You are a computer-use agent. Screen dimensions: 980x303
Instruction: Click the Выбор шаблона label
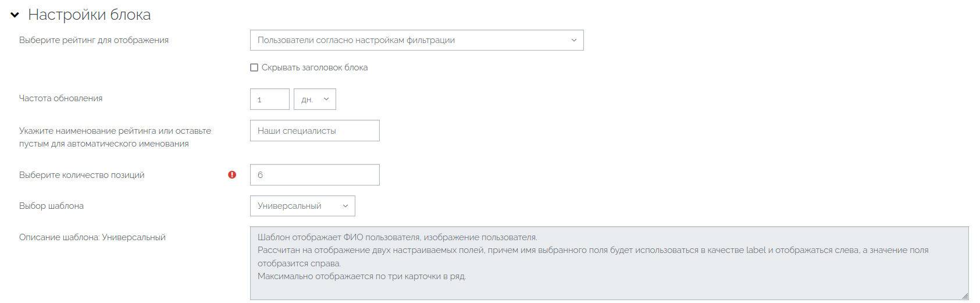(x=52, y=206)
